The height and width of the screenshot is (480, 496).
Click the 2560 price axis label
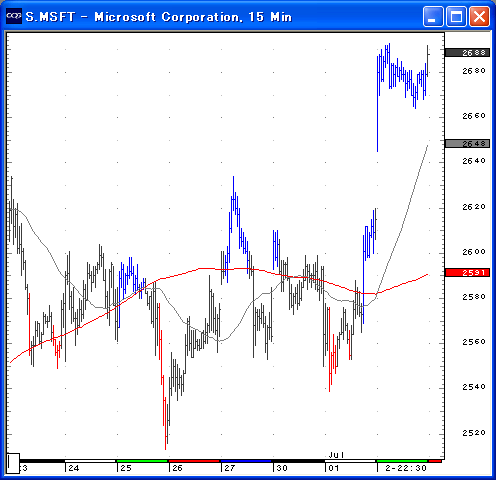point(474,342)
